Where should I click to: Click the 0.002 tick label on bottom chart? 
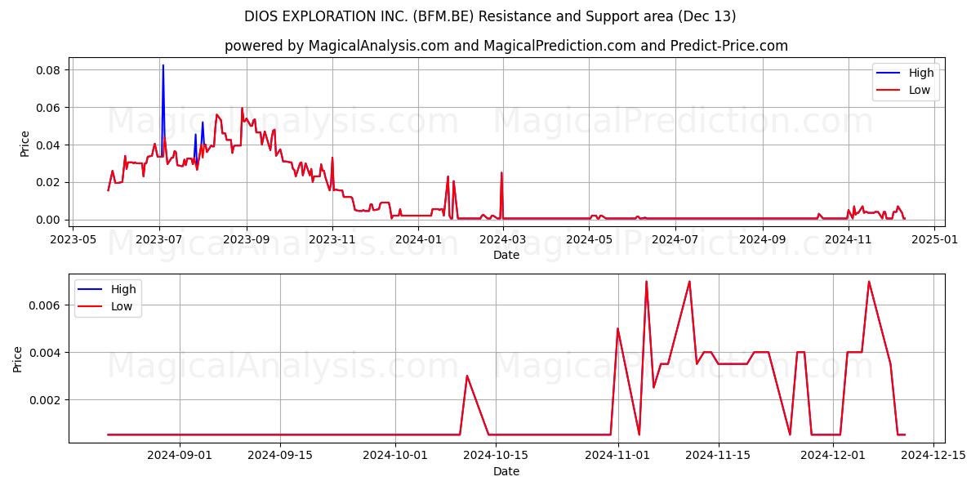tap(46, 400)
